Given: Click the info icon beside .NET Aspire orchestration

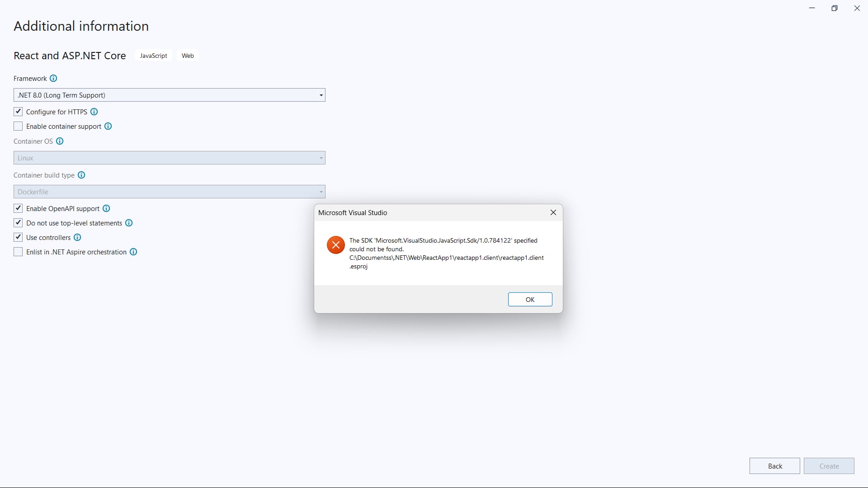Looking at the screenshot, I should coord(133,252).
